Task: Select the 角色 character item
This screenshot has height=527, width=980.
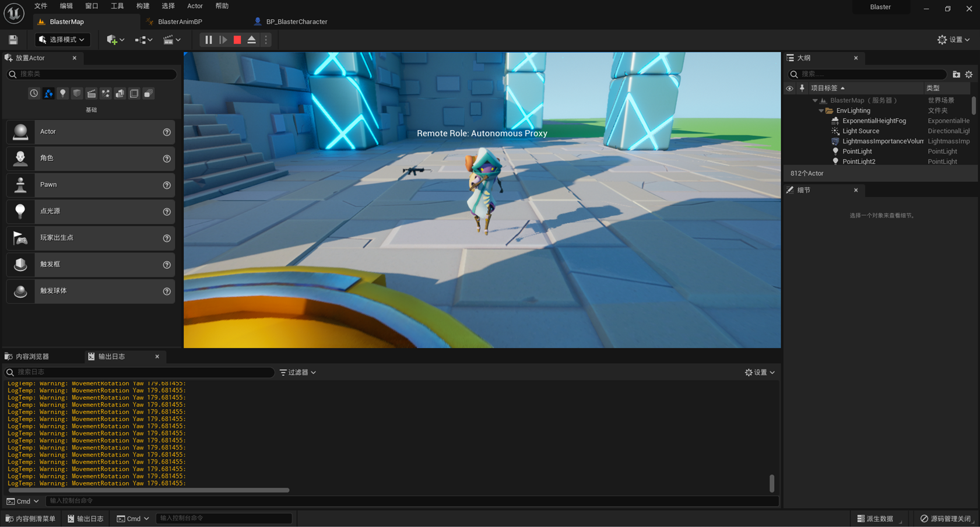Action: point(90,158)
